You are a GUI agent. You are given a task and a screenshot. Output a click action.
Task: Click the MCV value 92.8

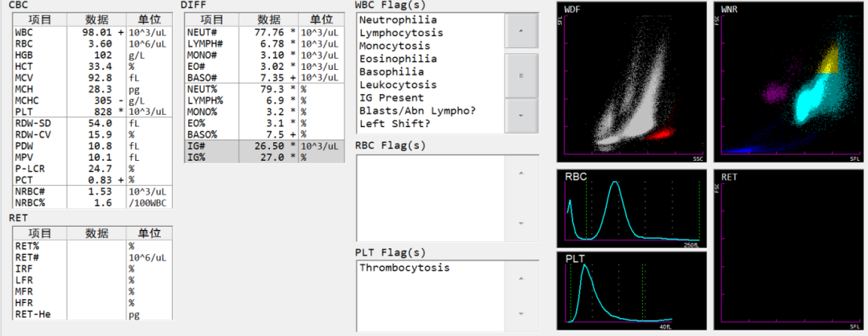pos(102,77)
